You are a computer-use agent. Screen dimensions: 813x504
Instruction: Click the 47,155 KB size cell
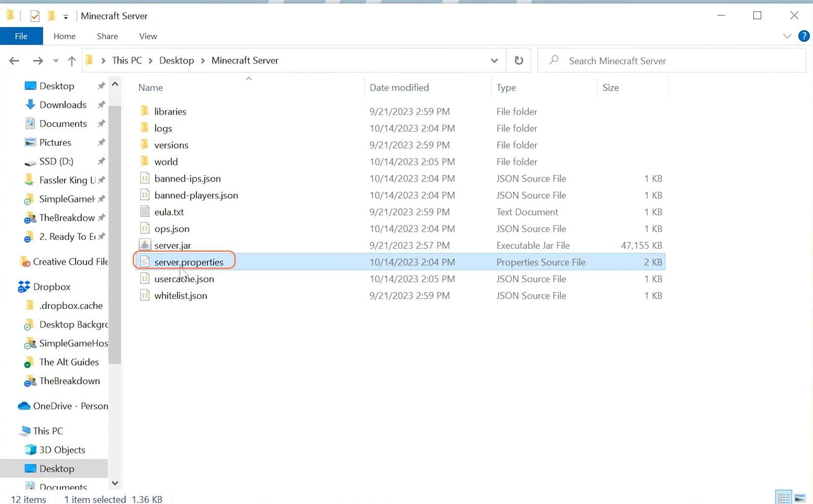click(642, 245)
